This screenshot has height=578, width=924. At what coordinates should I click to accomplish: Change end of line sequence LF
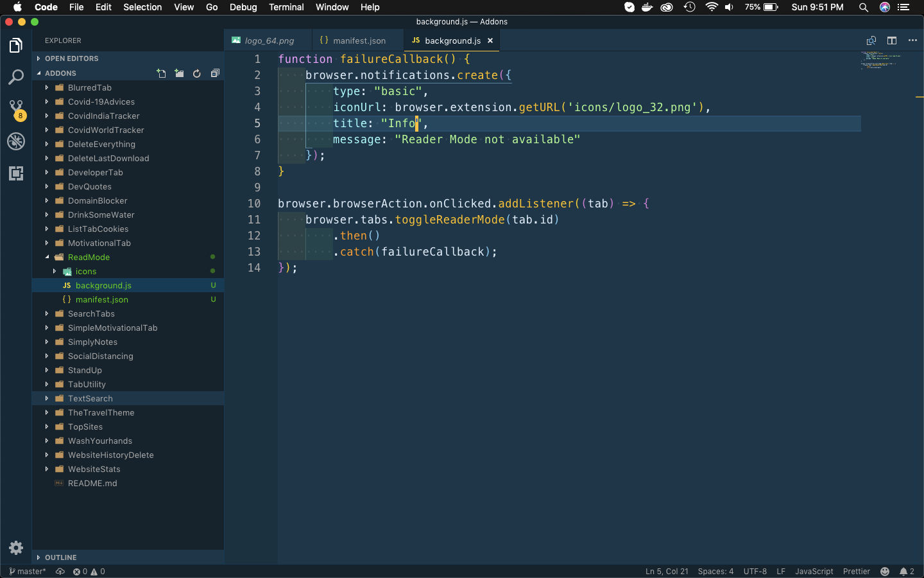point(781,572)
